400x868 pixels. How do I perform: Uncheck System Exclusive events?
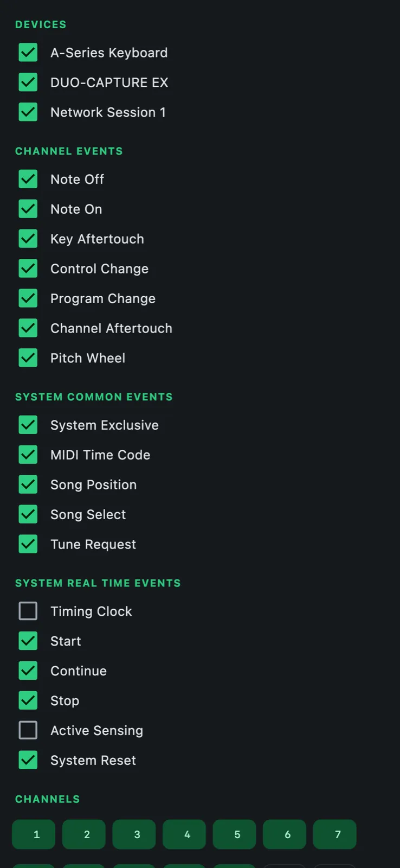(28, 425)
